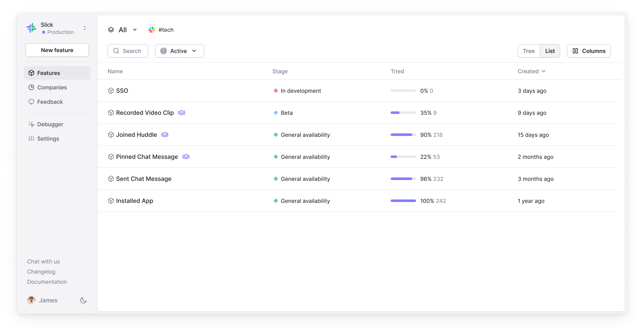Viewport: 644px width, 335px height.
Task: Click the Active status pie icon
Action: (164, 51)
